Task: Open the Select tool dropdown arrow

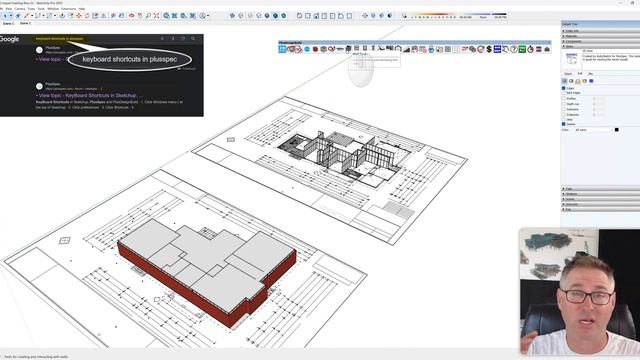Action: (x=11, y=16)
